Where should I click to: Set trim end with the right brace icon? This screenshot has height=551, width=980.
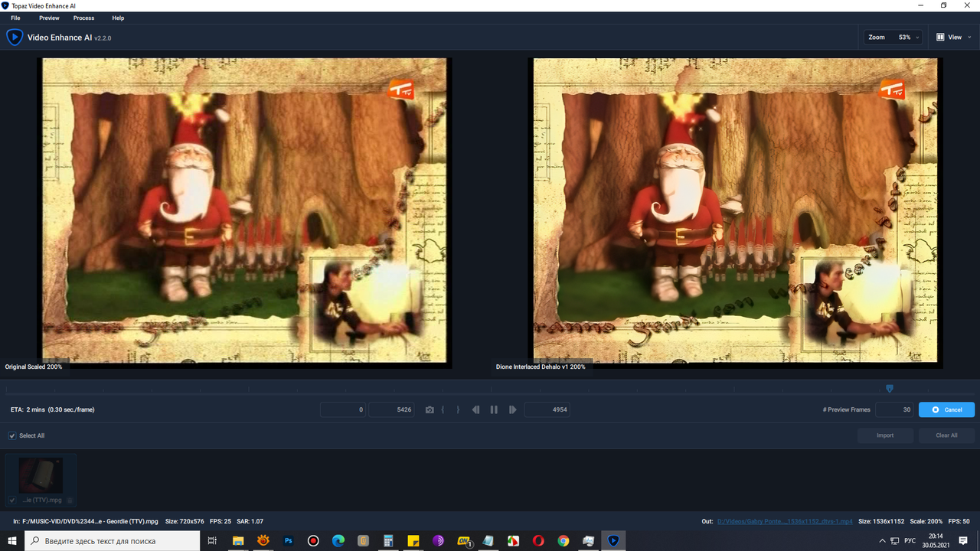[458, 410]
